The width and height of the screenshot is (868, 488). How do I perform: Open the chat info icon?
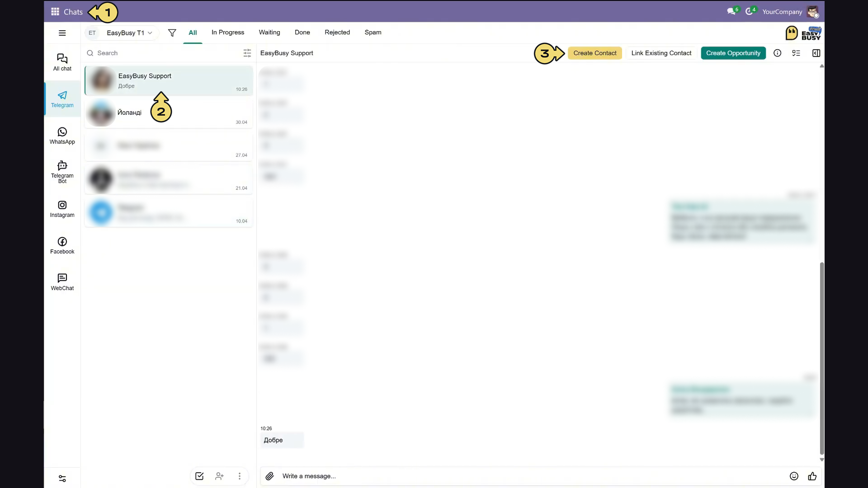tap(778, 53)
